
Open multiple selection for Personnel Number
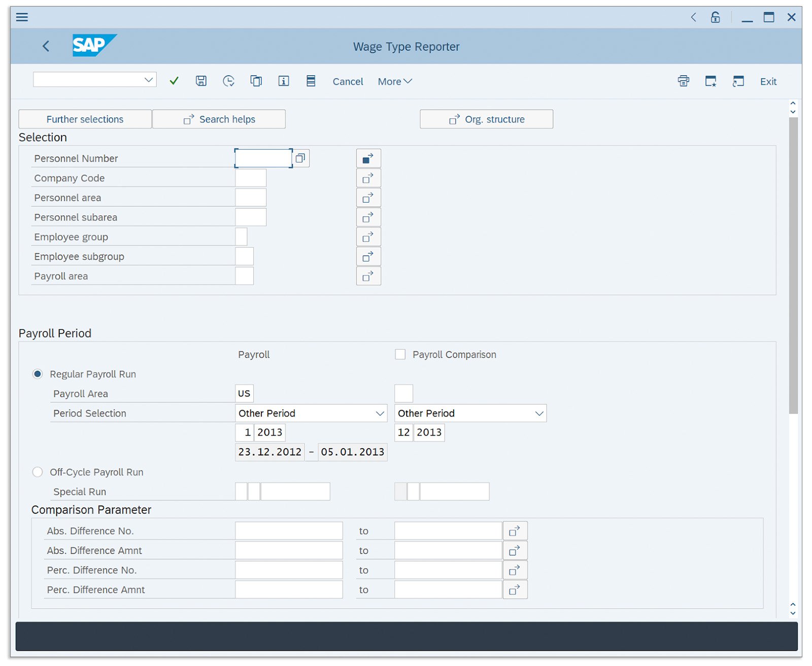pos(367,158)
